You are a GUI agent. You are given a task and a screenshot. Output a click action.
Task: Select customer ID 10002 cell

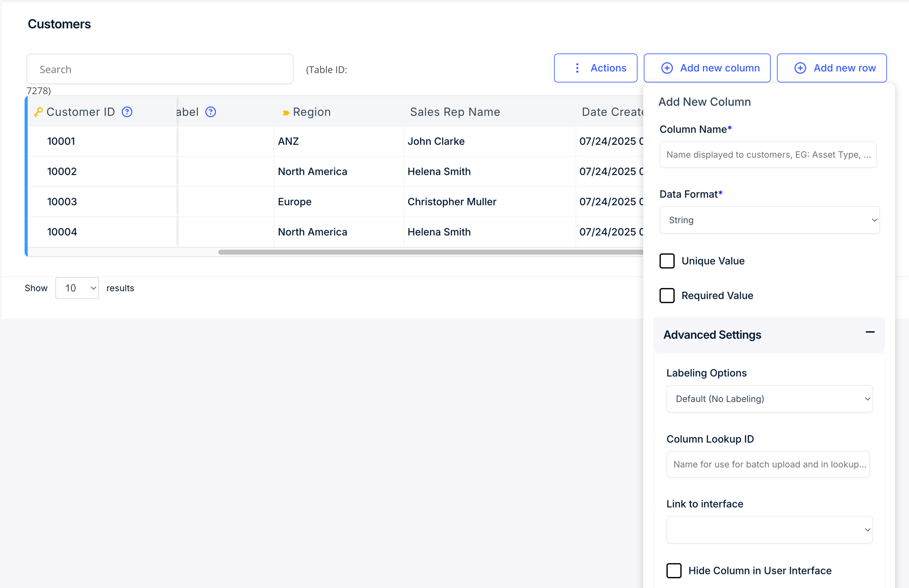102,171
